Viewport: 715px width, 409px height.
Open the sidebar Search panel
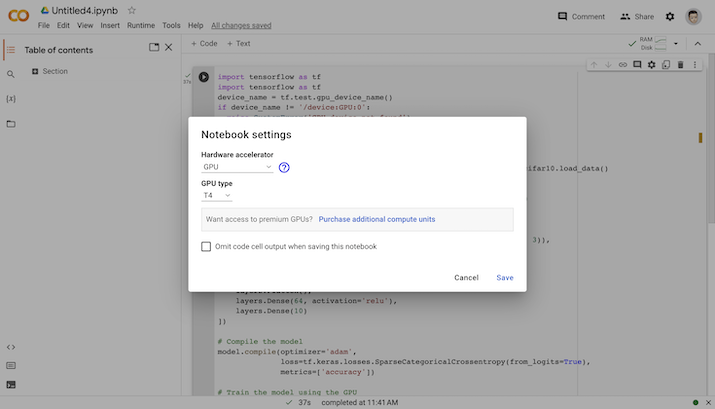tap(11, 74)
